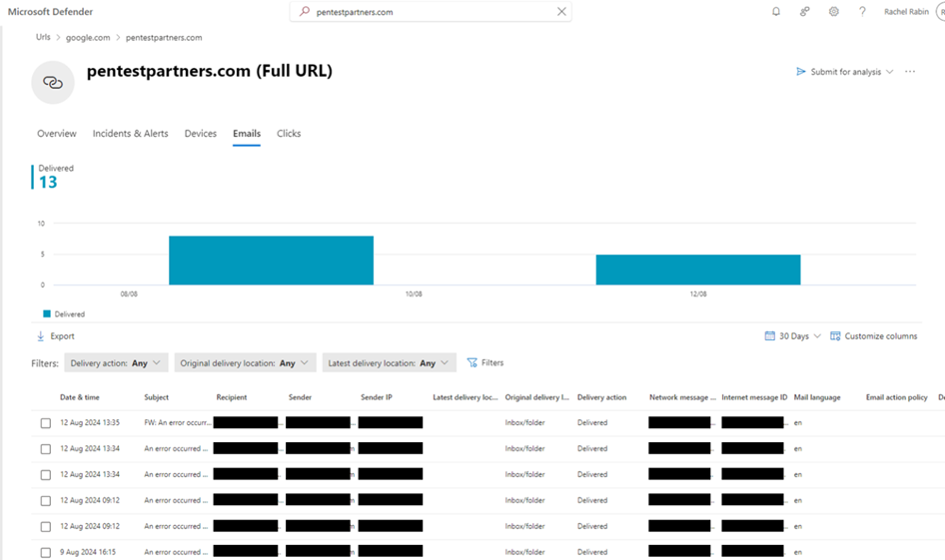Viewport: 945px width, 560px height.
Task: Open the settings gear icon
Action: (x=833, y=11)
